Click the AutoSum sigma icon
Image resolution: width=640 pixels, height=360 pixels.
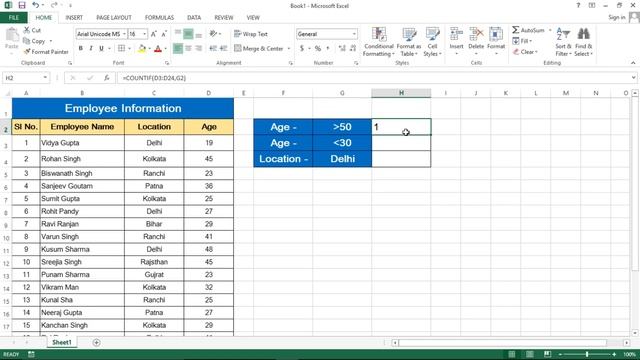[x=516, y=30]
